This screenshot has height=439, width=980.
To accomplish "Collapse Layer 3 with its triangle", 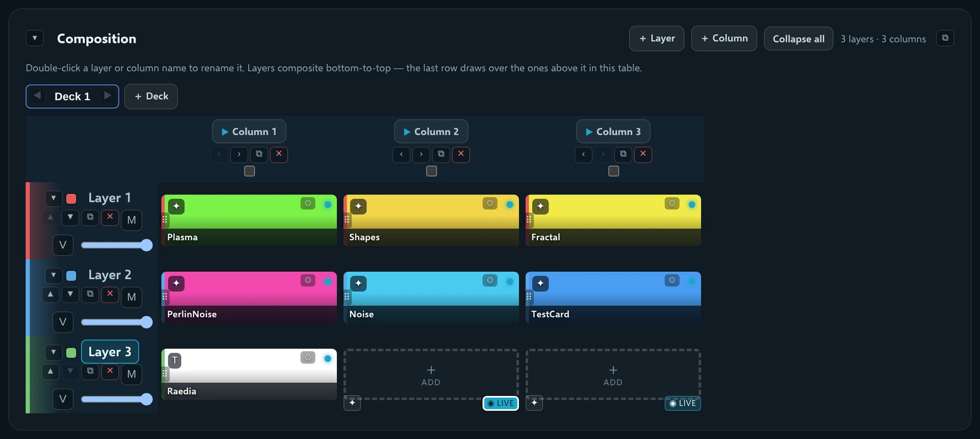I will (53, 352).
